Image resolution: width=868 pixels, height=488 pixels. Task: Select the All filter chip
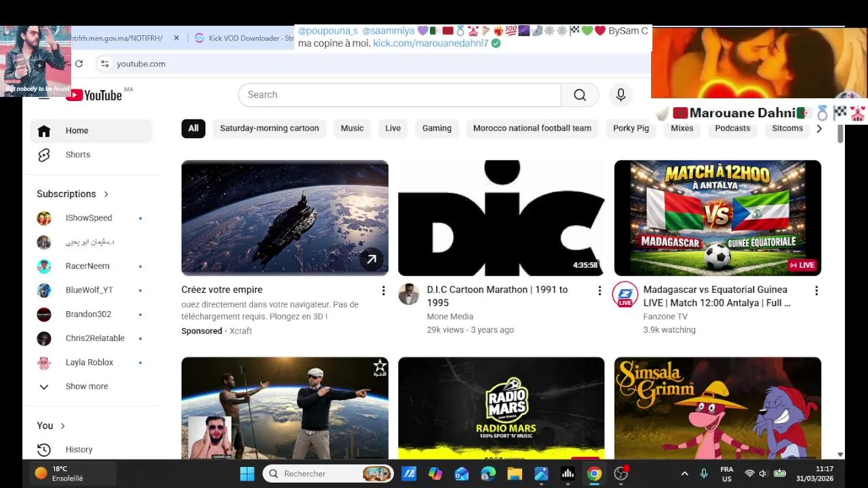[193, 129]
